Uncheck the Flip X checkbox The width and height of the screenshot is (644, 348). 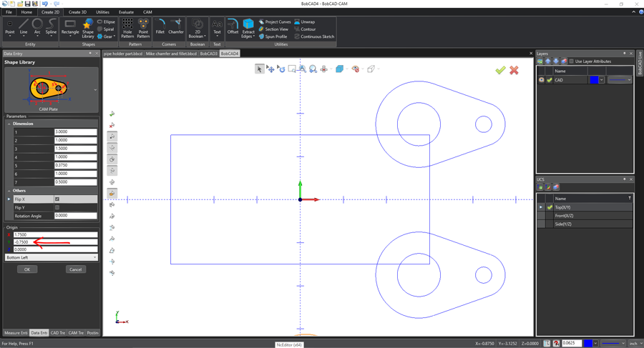click(57, 199)
